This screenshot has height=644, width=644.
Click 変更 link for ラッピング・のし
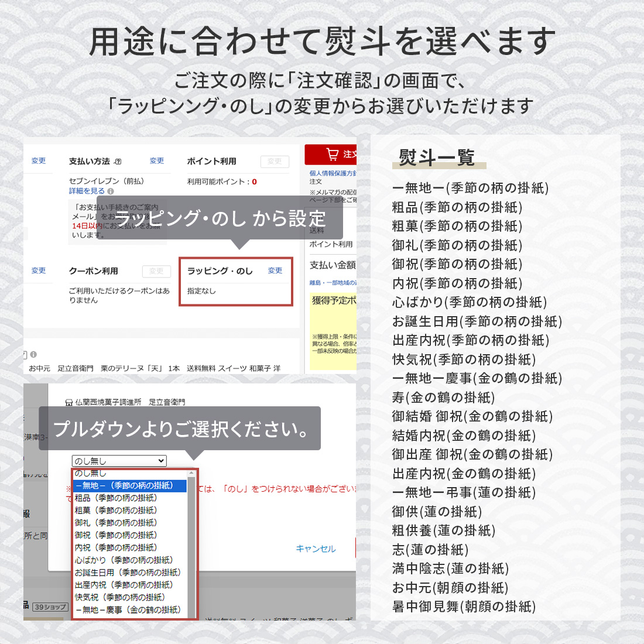[275, 270]
